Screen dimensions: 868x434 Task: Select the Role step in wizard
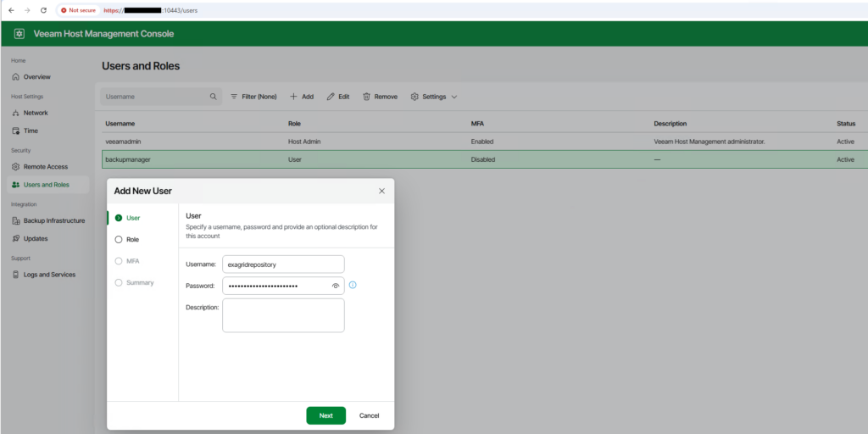[132, 239]
